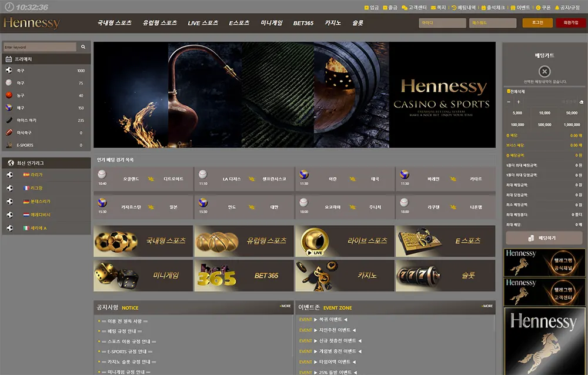Open 카지노 menu in header
Screen dimensions: 588x375
[x=333, y=23]
